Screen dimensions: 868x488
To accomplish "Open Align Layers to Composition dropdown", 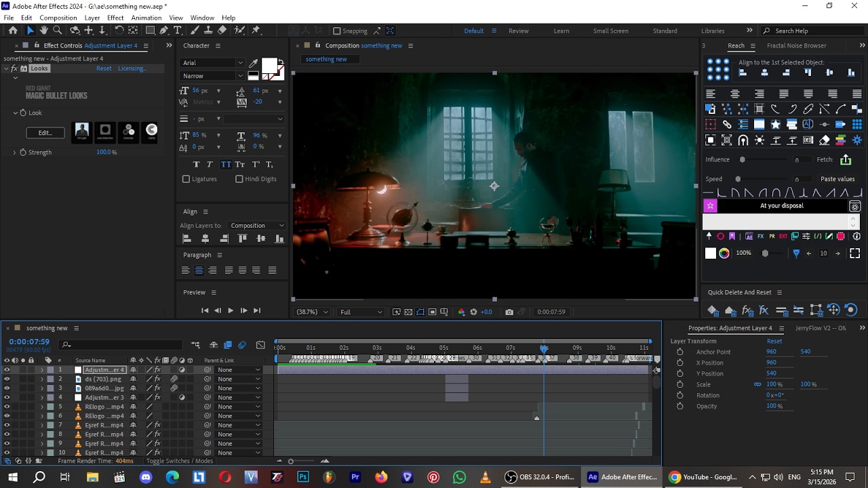I will 257,226.
